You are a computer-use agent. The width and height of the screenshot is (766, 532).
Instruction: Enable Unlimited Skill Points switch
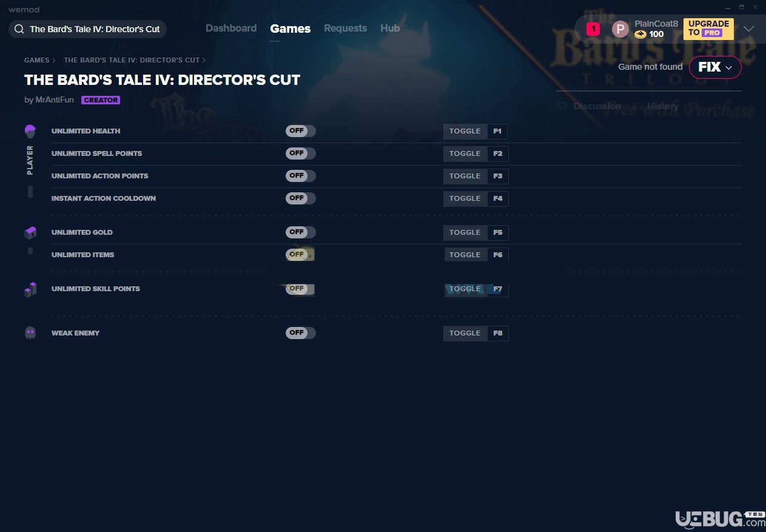[301, 289]
